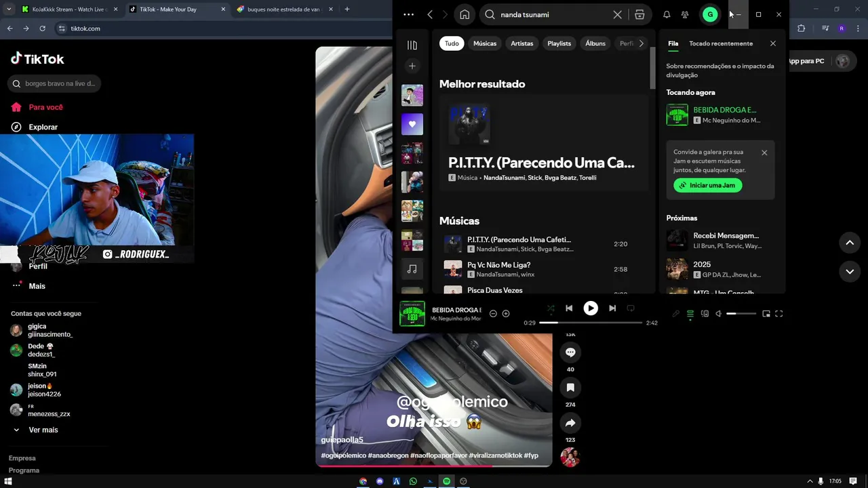Open WhatsApp from taskbar
The height and width of the screenshot is (488, 868).
pyautogui.click(x=413, y=481)
